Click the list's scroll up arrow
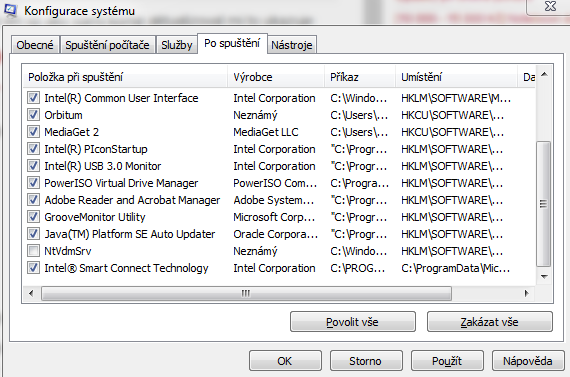This screenshot has width=570, height=377. pos(544,75)
